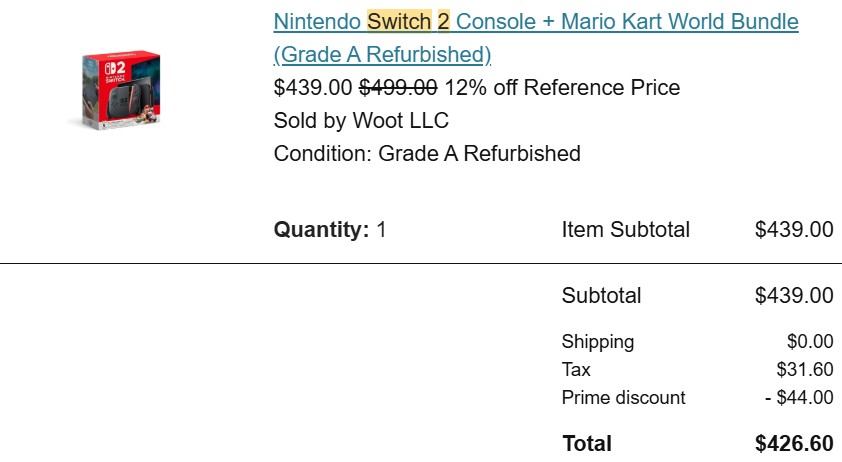Click the Tax label
Image resolution: width=842 pixels, height=462 pixels.
tap(576, 370)
